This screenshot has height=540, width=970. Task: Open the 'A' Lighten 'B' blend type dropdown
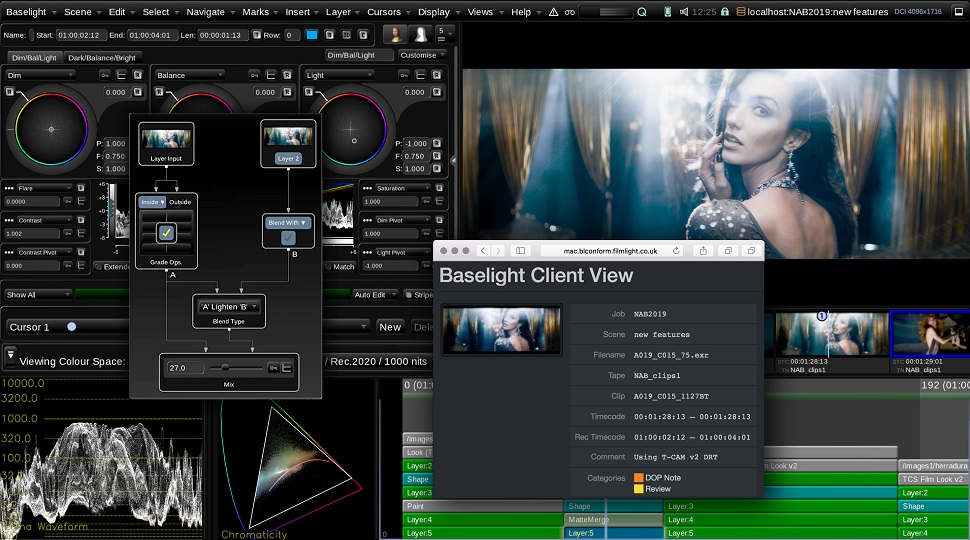tap(229, 307)
